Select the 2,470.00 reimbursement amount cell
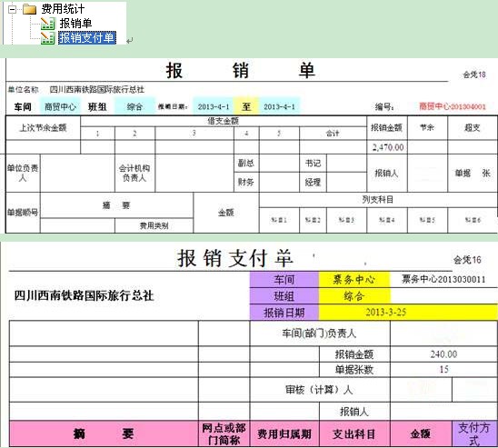Viewport: 498px width, 448px height. pyautogui.click(x=387, y=147)
